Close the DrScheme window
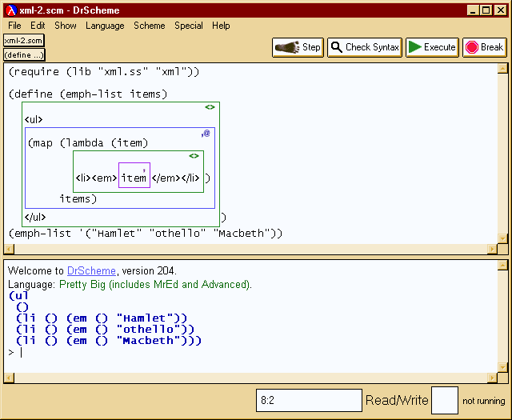Image resolution: width=512 pixels, height=420 pixels. 501,10
